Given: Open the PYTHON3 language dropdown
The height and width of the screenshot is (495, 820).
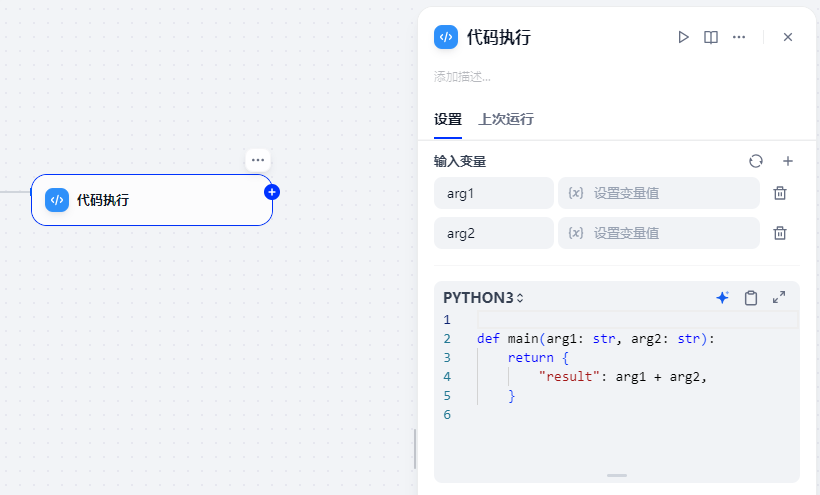Looking at the screenshot, I should [x=483, y=298].
